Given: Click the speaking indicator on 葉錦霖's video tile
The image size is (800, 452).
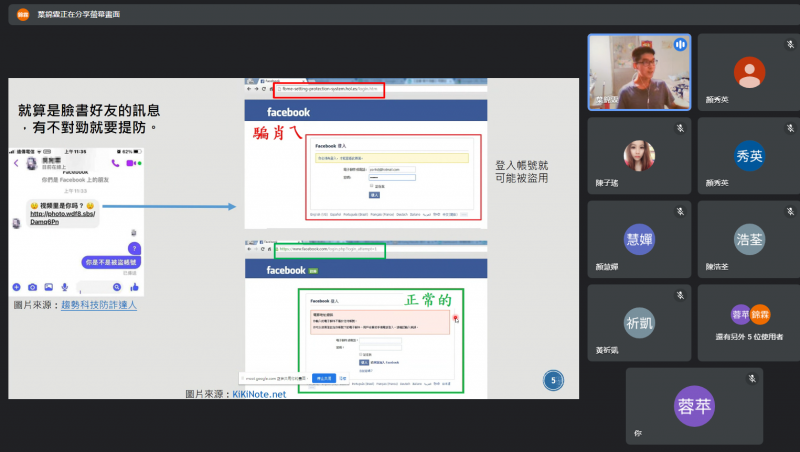Looking at the screenshot, I should pyautogui.click(x=680, y=45).
